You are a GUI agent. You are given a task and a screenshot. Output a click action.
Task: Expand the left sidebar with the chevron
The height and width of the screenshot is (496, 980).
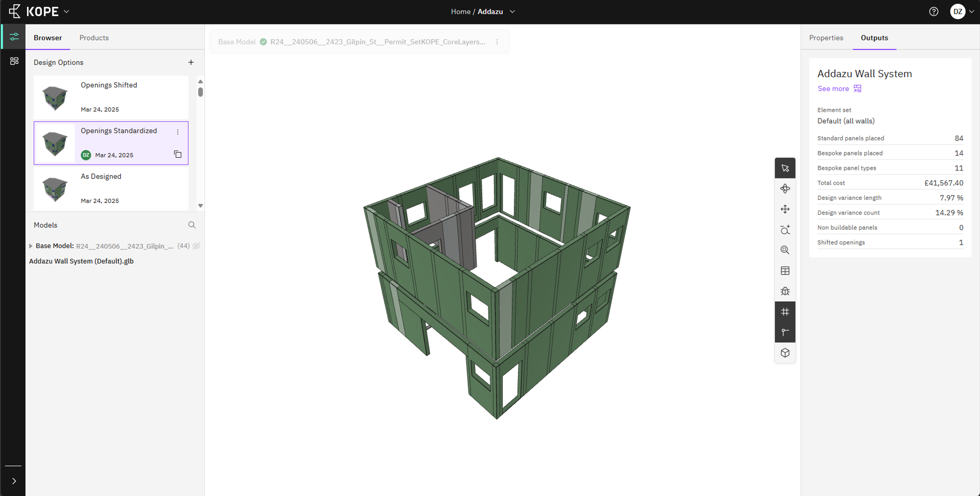(14, 481)
